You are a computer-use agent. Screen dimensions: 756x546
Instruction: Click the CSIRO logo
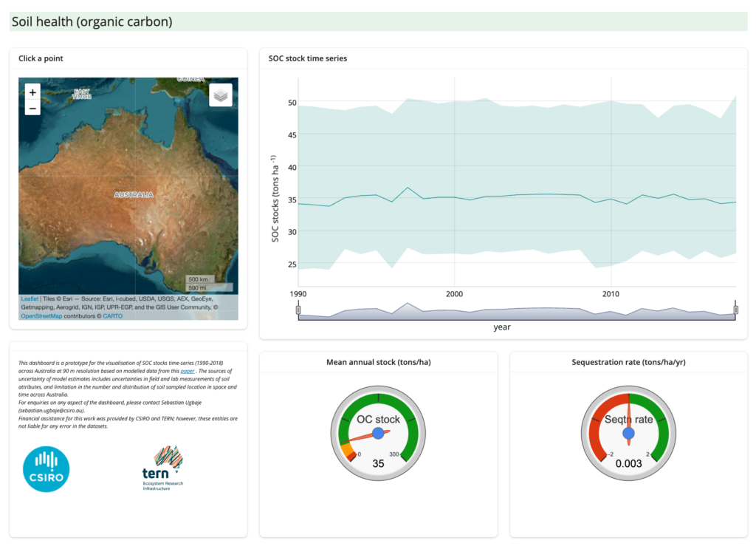click(47, 469)
